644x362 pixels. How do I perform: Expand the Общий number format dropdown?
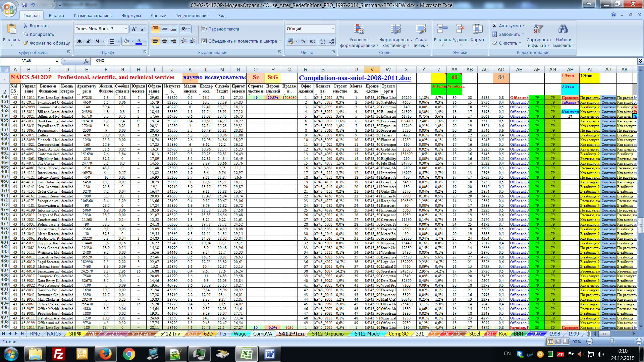[x=333, y=29]
